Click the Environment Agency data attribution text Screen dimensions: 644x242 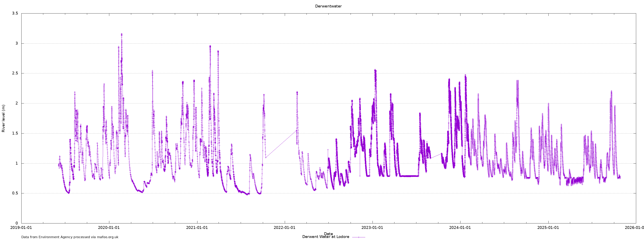70,237
